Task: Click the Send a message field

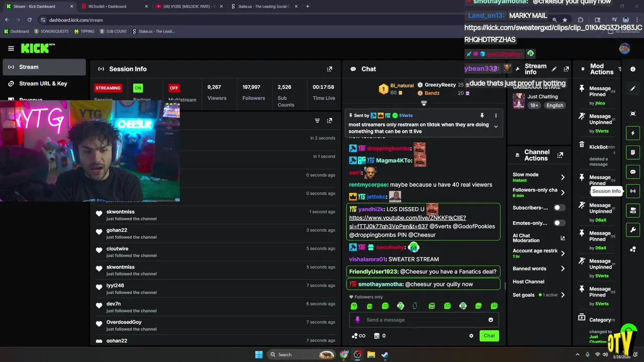Action: coord(424,320)
